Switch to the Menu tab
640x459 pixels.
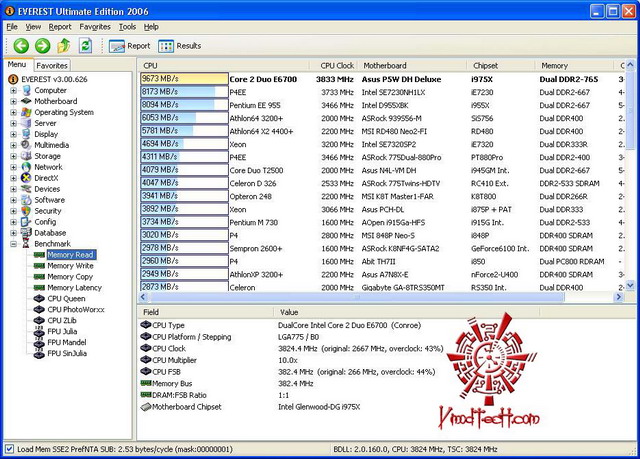point(17,64)
